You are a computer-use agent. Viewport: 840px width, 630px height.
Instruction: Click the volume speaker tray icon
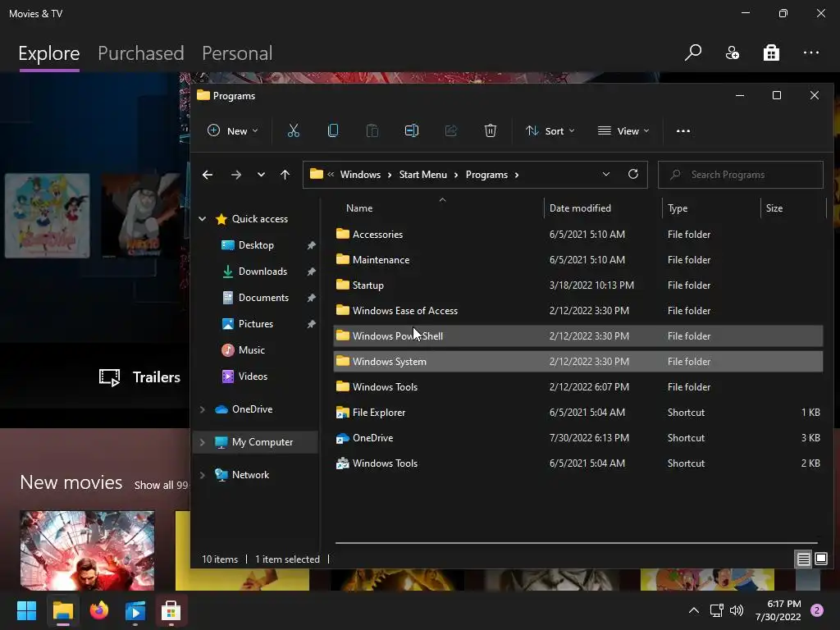coord(737,610)
